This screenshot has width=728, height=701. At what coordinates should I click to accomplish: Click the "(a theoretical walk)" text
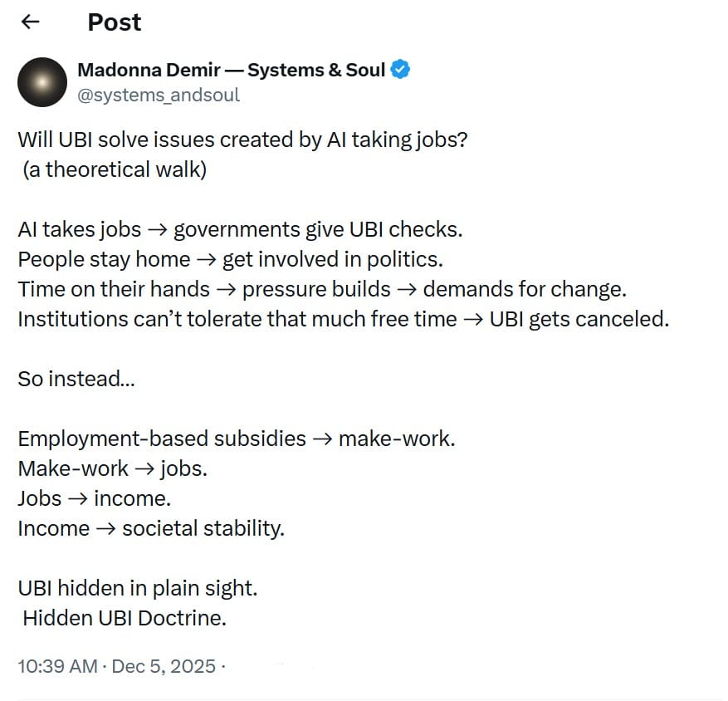click(115, 169)
